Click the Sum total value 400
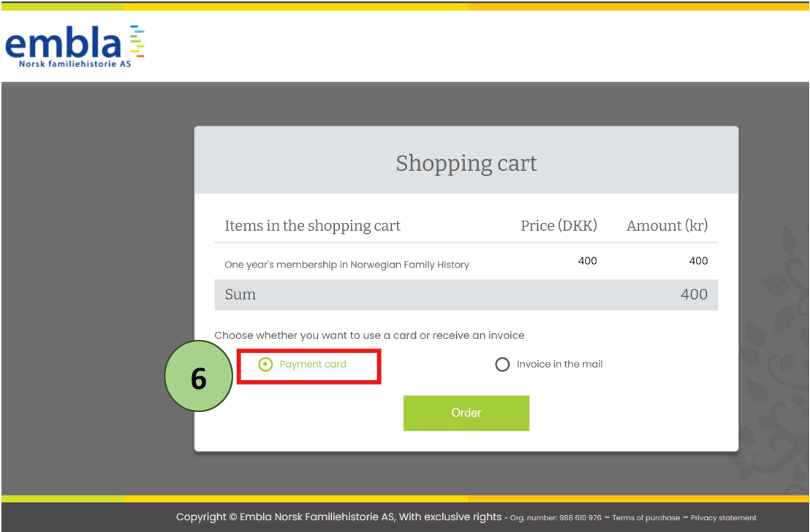 point(694,294)
